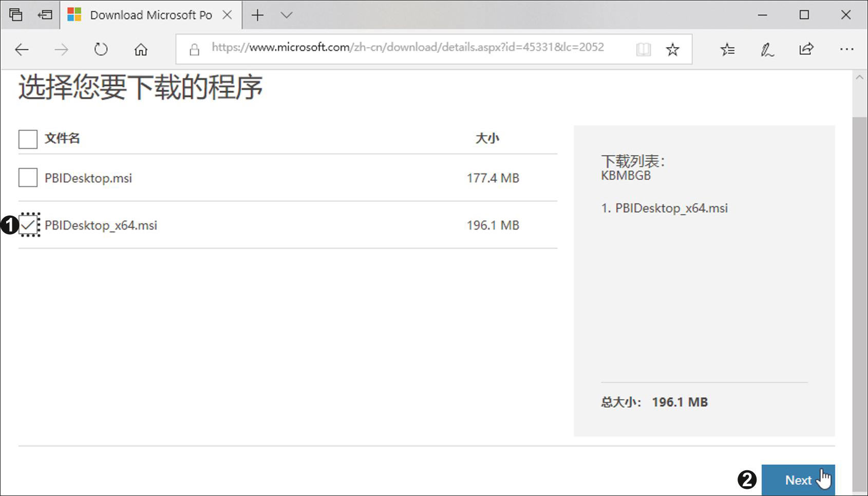Add page to favorites star
868x496 pixels.
(x=672, y=49)
